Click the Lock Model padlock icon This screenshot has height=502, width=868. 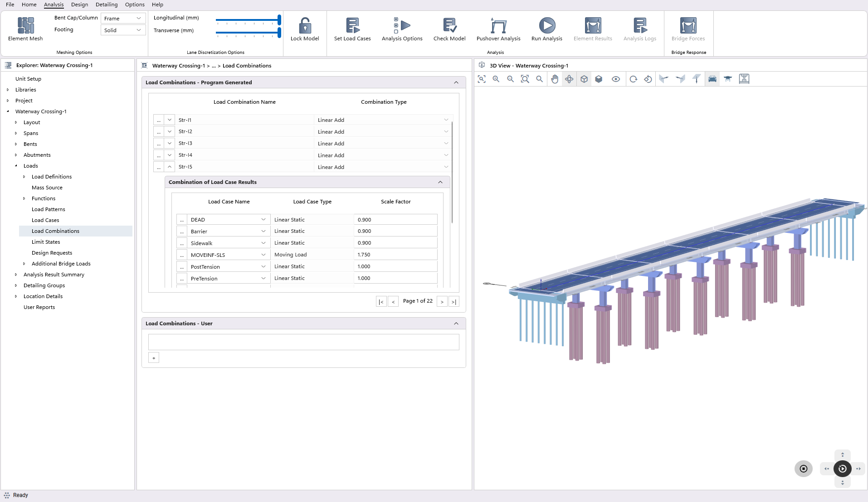(x=305, y=26)
